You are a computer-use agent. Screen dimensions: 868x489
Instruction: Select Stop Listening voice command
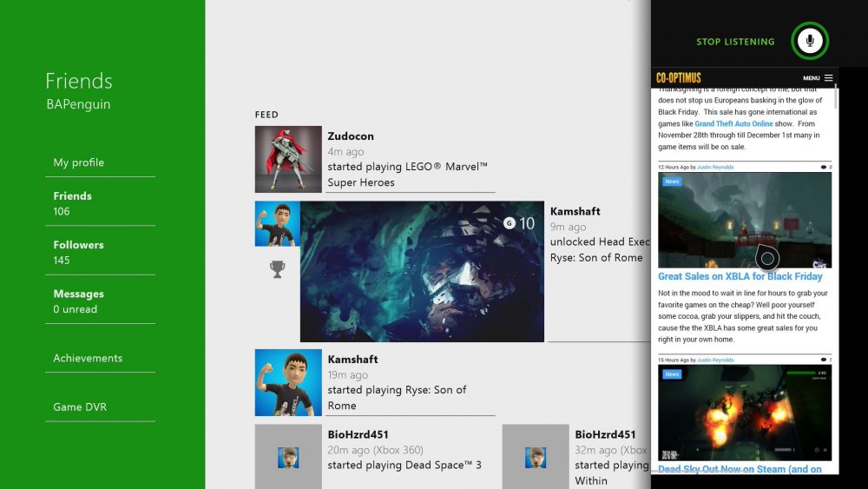pos(734,42)
